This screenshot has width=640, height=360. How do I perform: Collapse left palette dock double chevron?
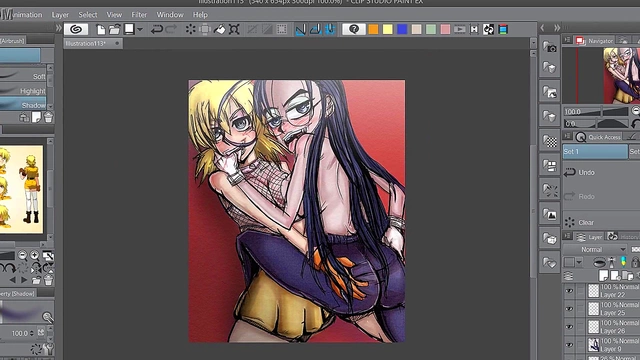[59, 28]
